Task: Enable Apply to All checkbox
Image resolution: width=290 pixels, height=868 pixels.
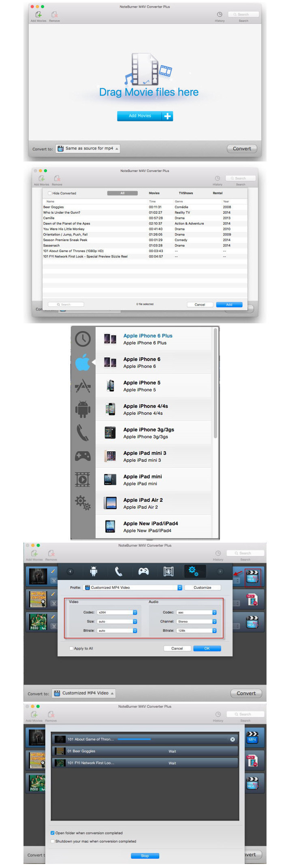Action: (x=72, y=648)
